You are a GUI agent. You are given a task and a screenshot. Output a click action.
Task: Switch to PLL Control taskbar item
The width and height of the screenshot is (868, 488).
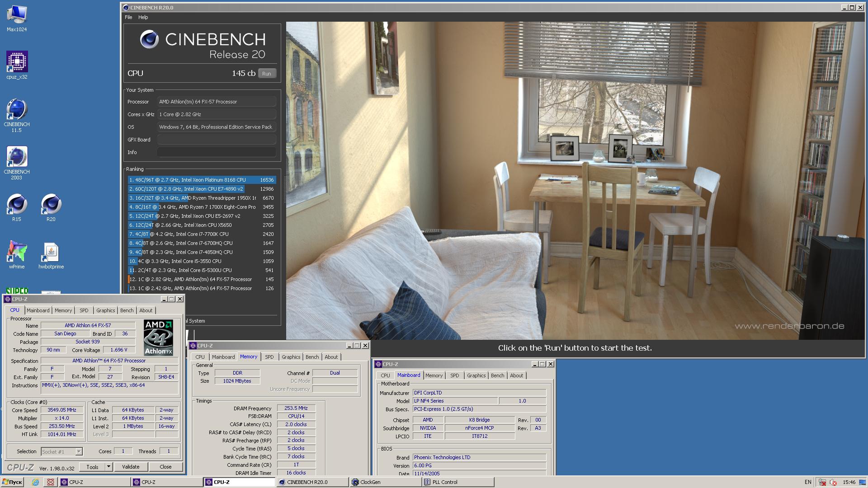[x=458, y=482]
